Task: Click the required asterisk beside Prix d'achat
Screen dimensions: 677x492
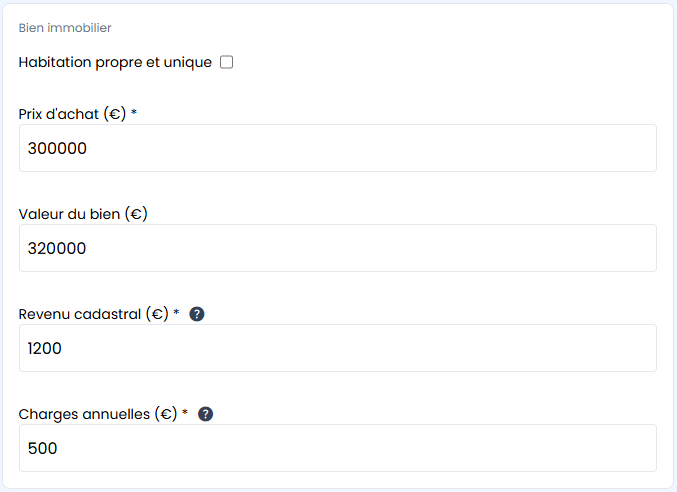Action: point(134,113)
